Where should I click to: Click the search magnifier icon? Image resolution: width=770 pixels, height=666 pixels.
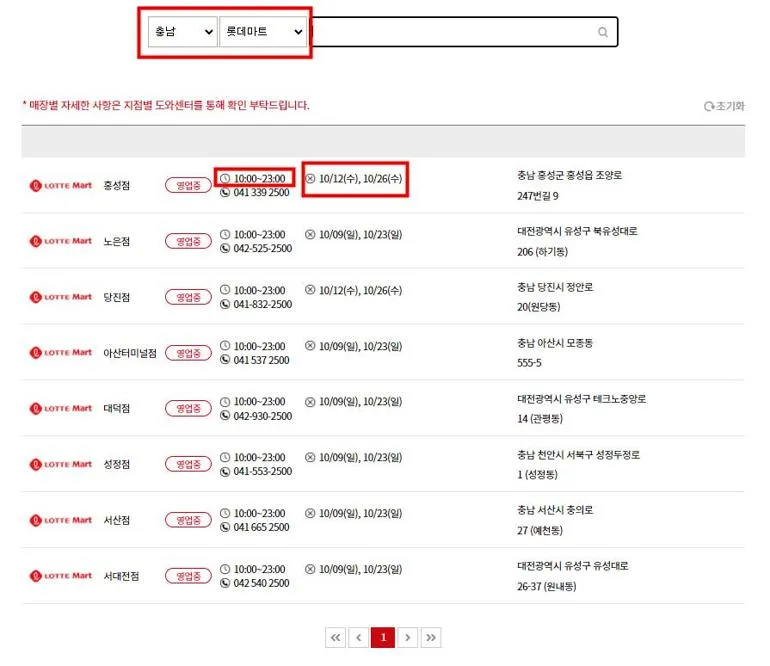(603, 32)
